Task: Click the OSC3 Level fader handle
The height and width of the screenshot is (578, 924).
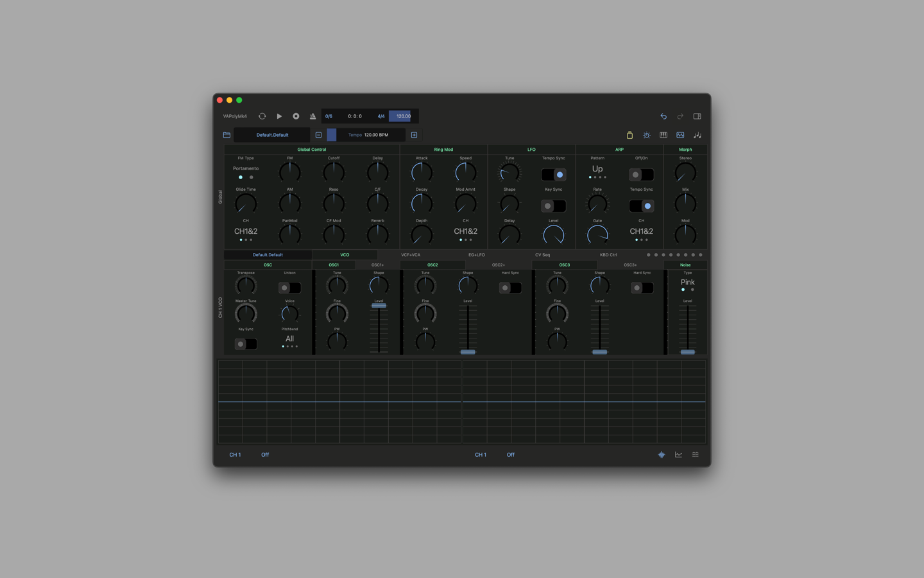Action: coord(599,352)
